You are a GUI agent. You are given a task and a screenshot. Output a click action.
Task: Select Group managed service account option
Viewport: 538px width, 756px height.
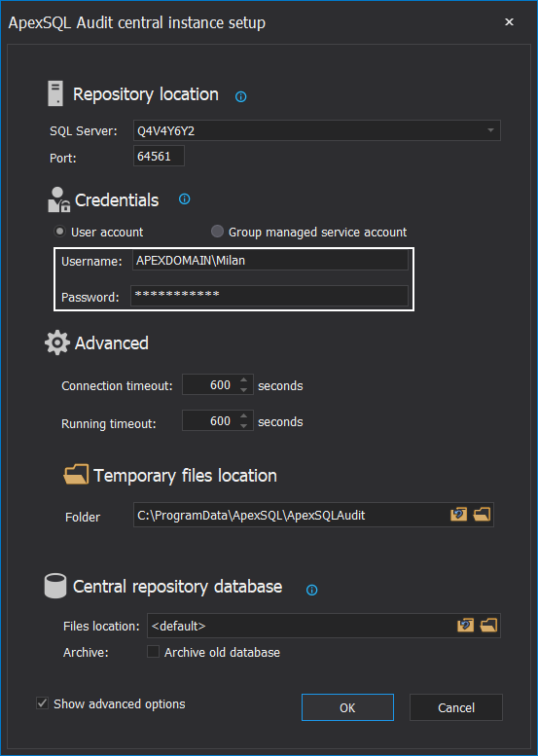pyautogui.click(x=217, y=232)
